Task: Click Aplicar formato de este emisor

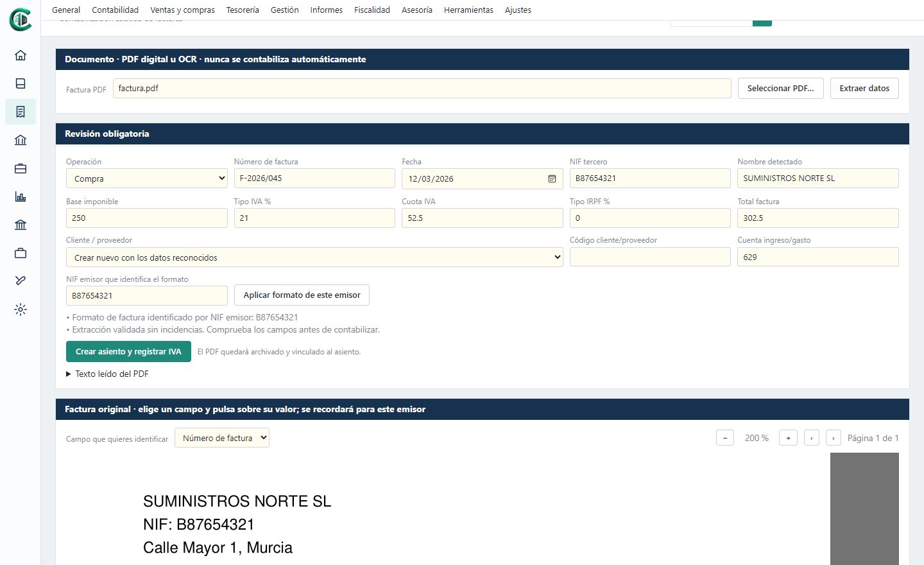Action: 302,295
